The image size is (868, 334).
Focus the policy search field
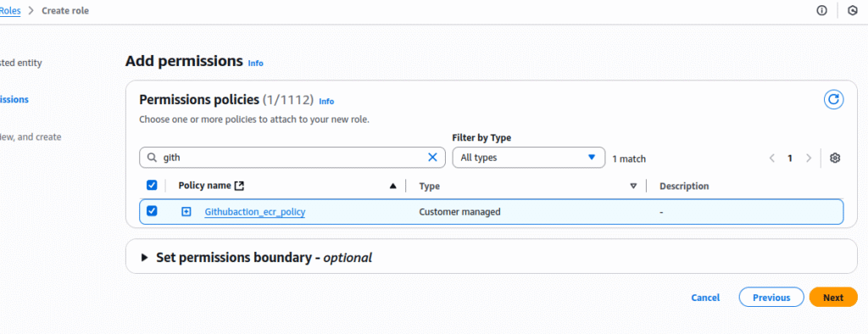tap(292, 158)
